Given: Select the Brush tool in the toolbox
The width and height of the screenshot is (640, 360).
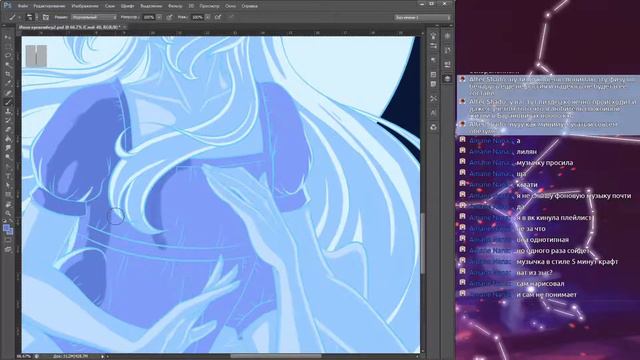Looking at the screenshot, I should pyautogui.click(x=8, y=102).
